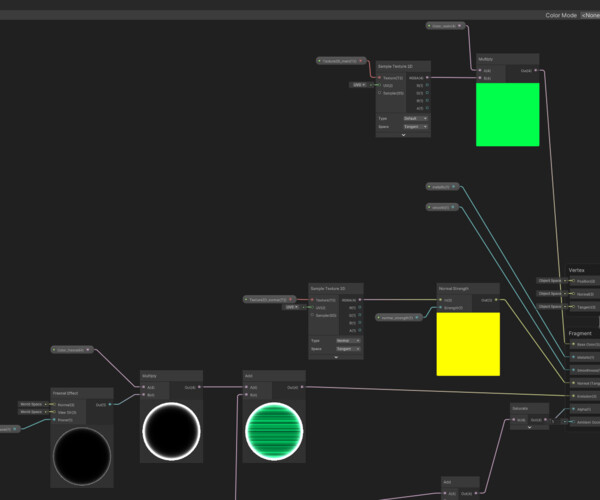The image size is (600, 500).
Task: Click green preview of Multiply node
Action: [507, 114]
